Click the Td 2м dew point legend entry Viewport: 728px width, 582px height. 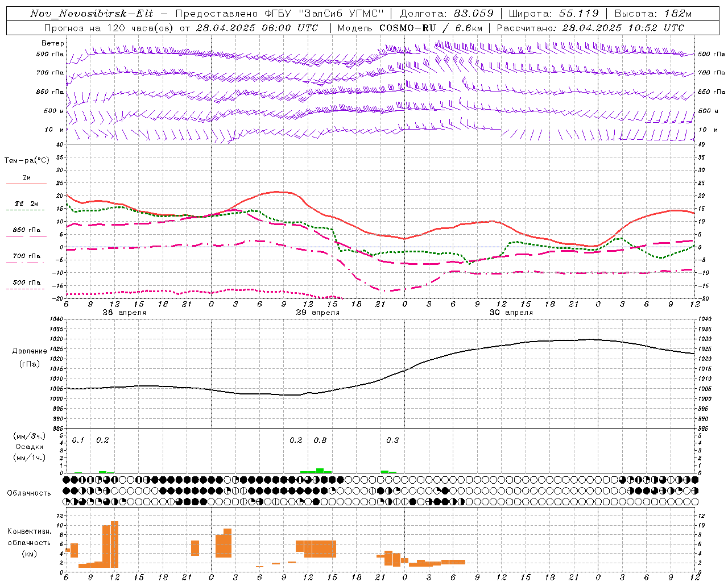[26, 203]
